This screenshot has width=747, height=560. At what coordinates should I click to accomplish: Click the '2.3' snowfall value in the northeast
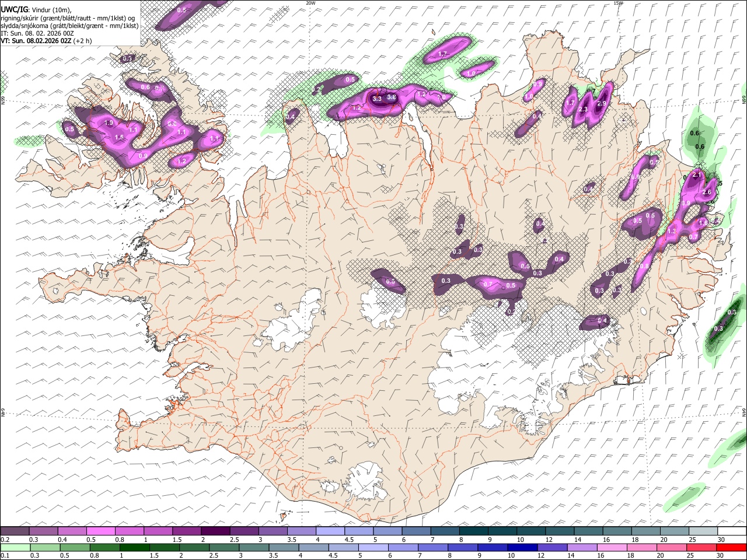tap(582, 109)
